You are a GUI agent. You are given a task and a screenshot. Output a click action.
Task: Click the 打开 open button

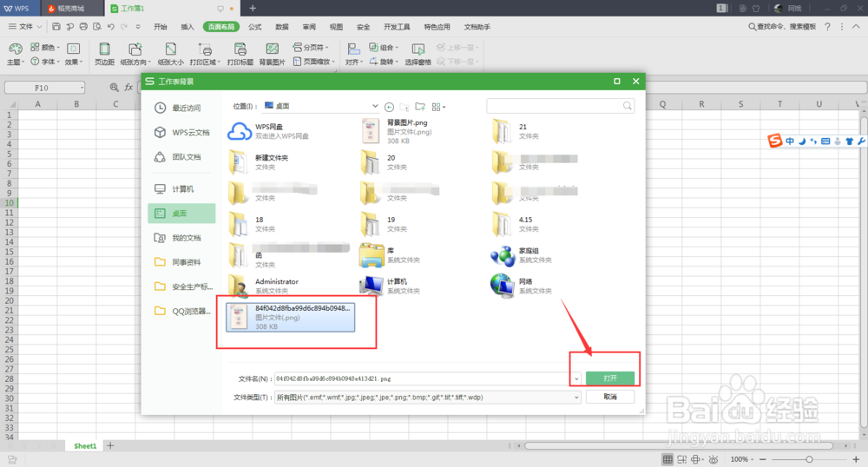click(610, 378)
